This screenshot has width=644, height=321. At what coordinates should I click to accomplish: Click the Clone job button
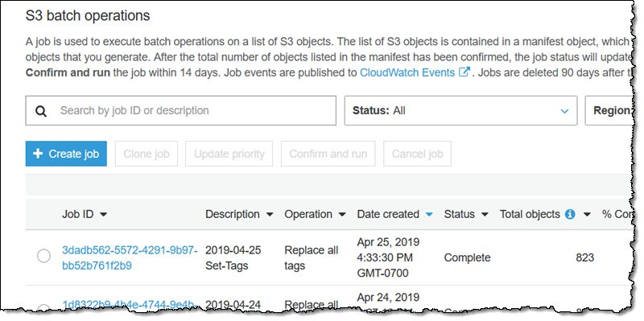147,154
